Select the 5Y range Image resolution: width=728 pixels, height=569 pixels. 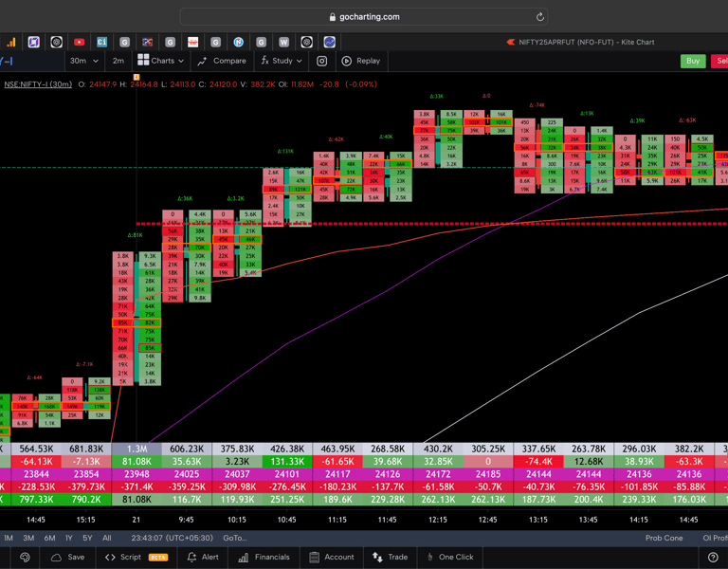(87, 538)
